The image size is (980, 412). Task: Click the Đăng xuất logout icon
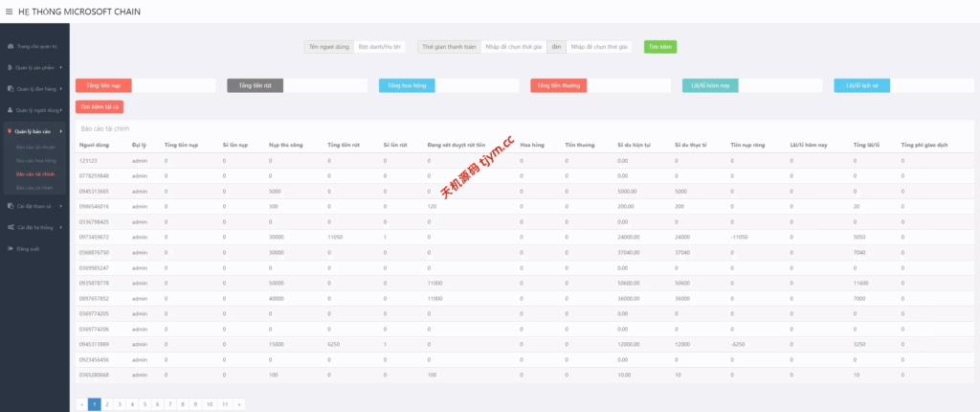pos(10,248)
